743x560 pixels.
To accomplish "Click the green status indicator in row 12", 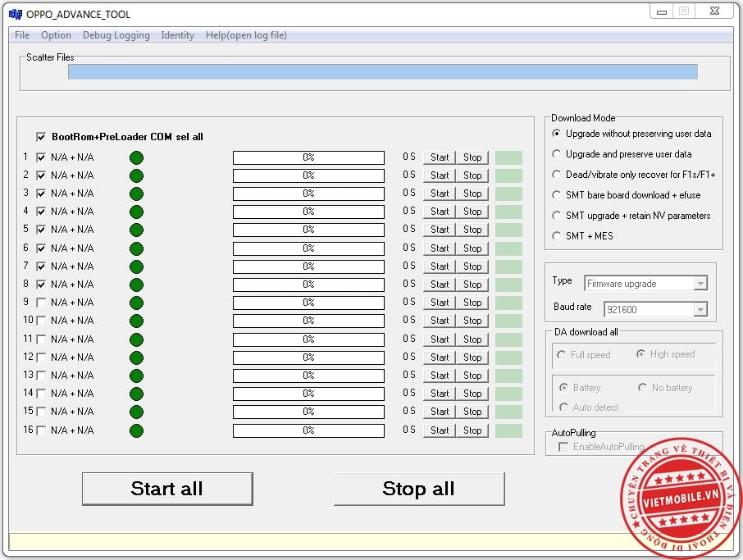I will tap(136, 357).
